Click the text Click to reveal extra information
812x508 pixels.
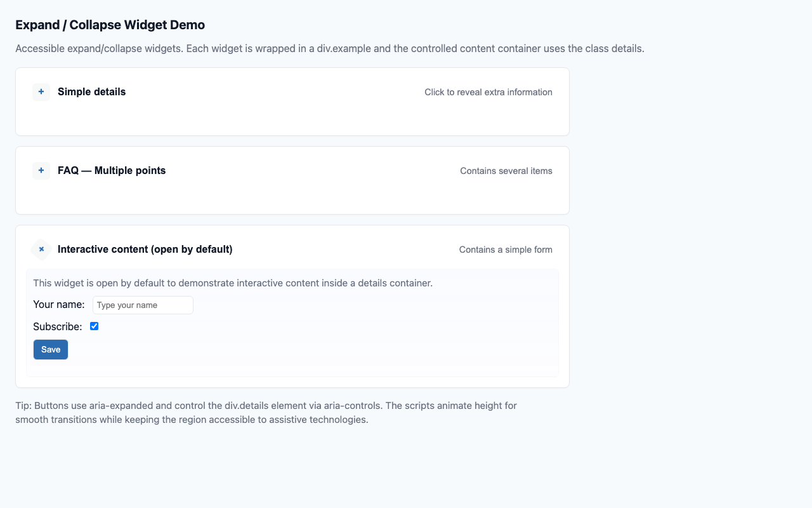(x=488, y=92)
